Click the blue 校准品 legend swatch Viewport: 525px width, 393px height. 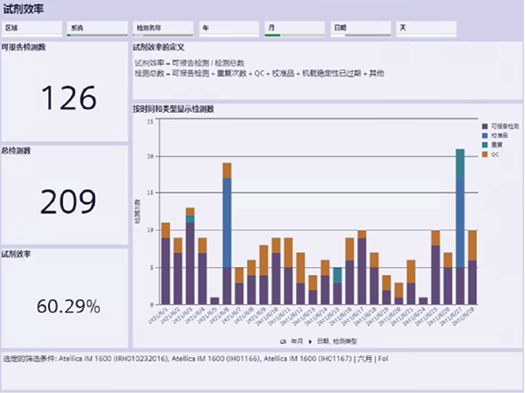pyautogui.click(x=484, y=136)
